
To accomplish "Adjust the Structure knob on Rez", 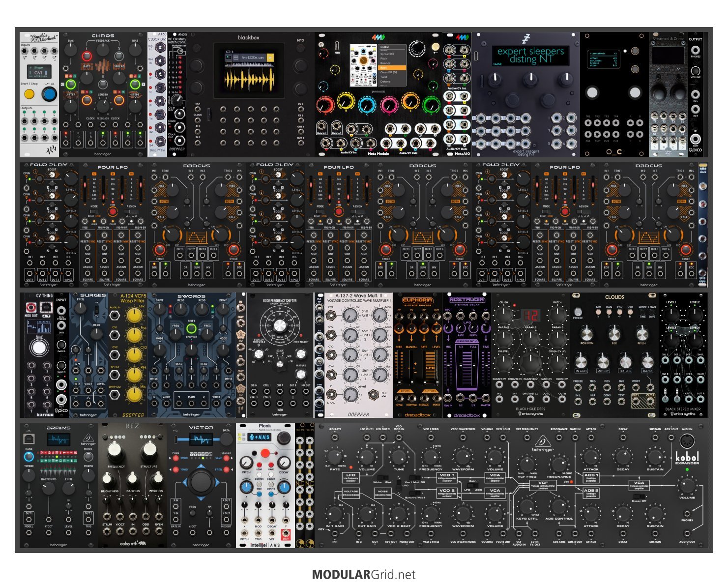I will (x=148, y=451).
